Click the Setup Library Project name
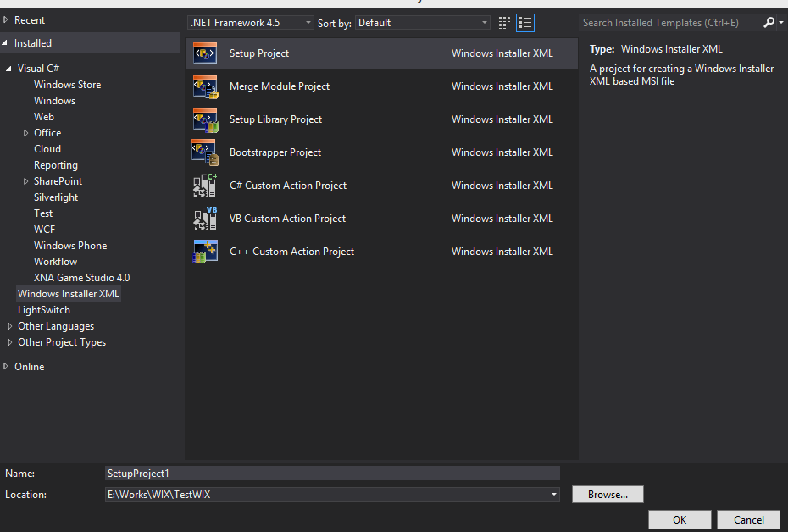The image size is (788, 532). [x=275, y=119]
